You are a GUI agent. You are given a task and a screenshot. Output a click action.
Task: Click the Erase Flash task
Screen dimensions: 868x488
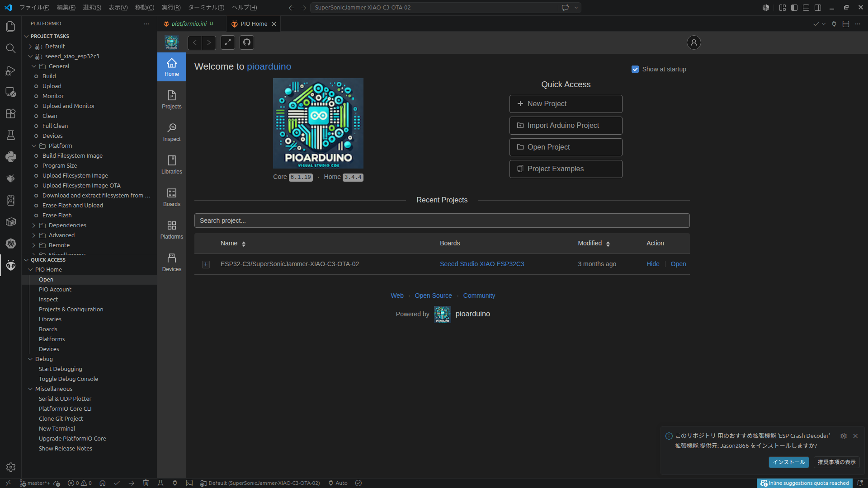(57, 216)
